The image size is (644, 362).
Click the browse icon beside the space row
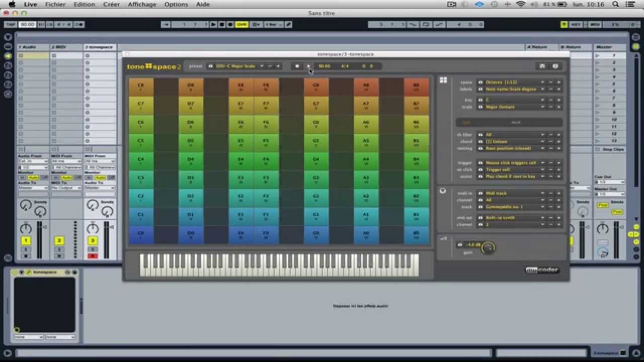[x=480, y=82]
